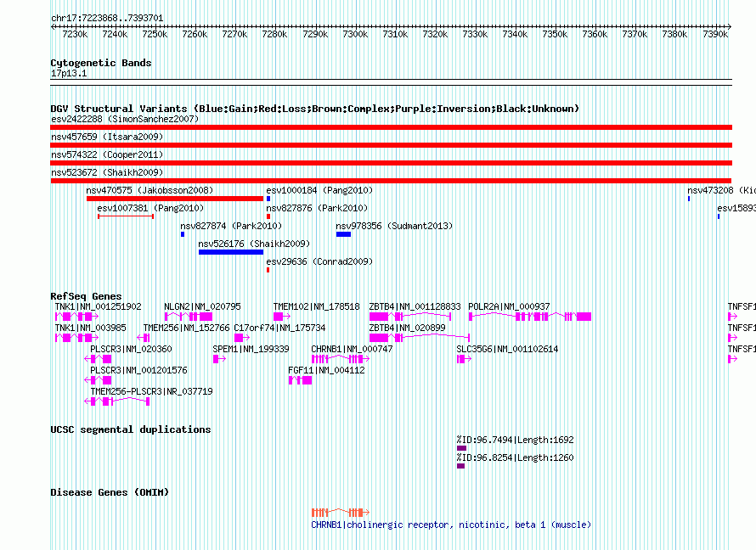This screenshot has height=550, width=756.
Task: Select the ZBTB4|NM_001128833 gene glyph
Action: (x=410, y=317)
